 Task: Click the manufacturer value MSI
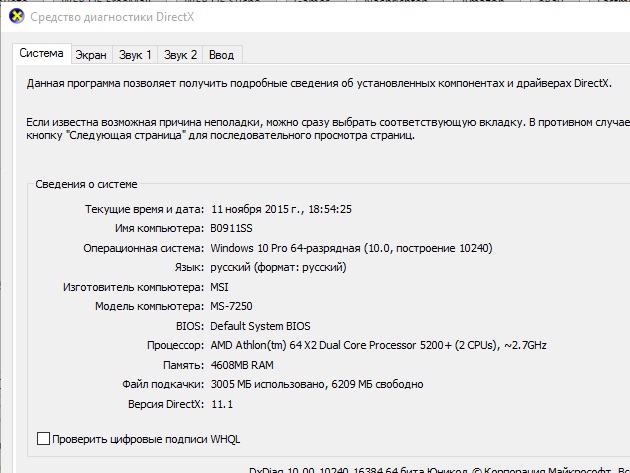(x=219, y=287)
